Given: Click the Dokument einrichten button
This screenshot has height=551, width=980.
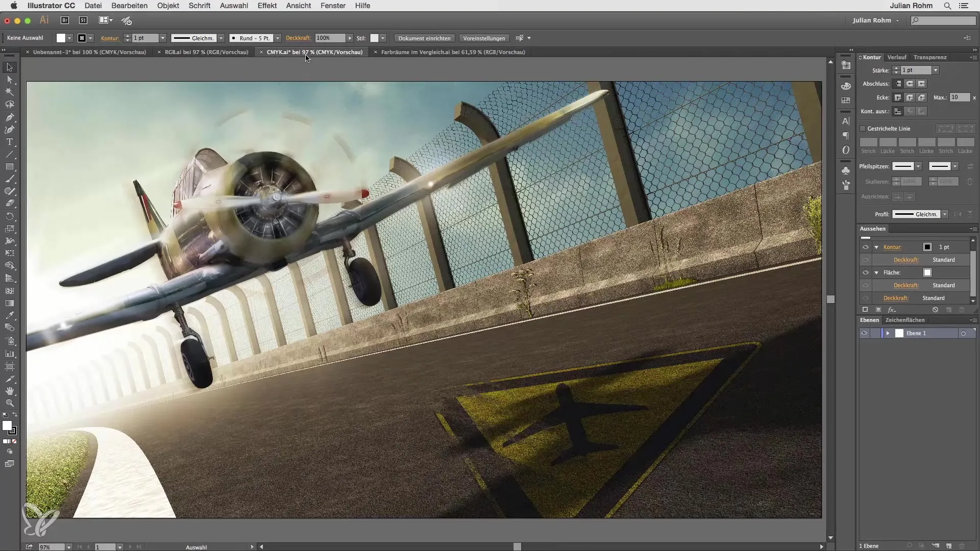Looking at the screenshot, I should tap(424, 38).
